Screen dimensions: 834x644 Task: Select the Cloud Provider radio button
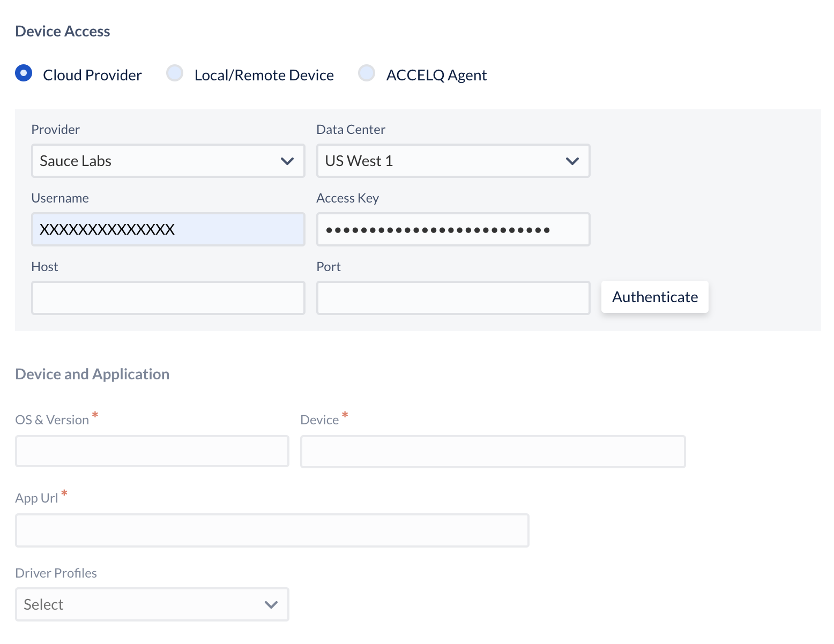(x=24, y=73)
